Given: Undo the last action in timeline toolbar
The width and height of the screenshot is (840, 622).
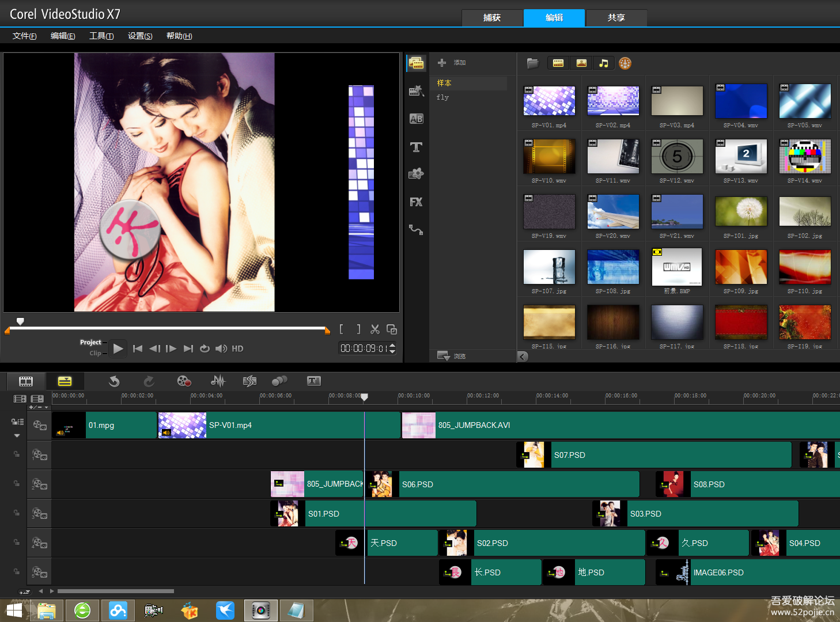Looking at the screenshot, I should [x=114, y=381].
